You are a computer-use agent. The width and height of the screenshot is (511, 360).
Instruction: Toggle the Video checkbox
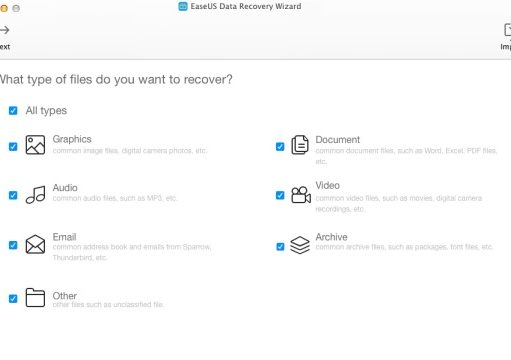tap(280, 195)
